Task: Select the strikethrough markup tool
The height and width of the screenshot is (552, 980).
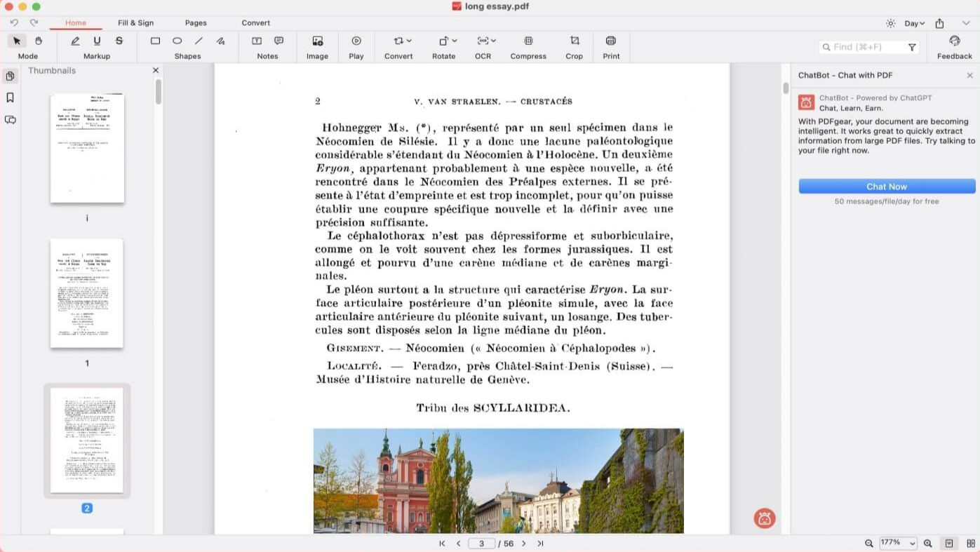Action: pos(119,41)
